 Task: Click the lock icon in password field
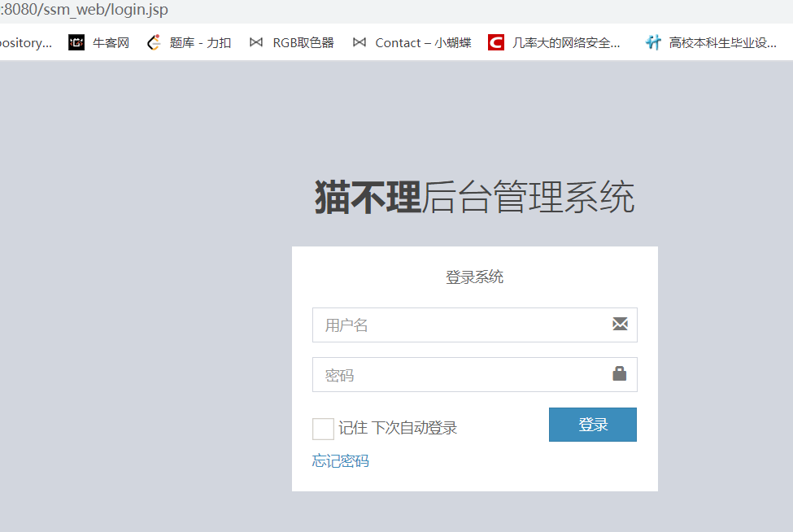(620, 373)
